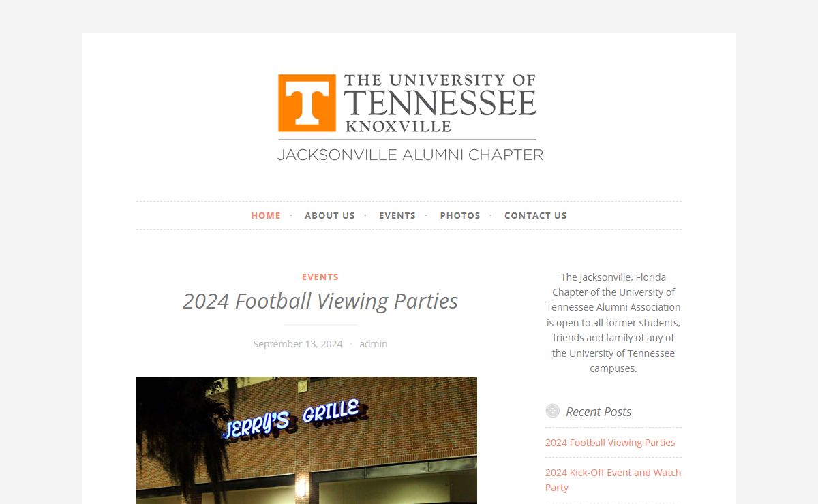Click the September 13, 2024 post date
The height and width of the screenshot is (504, 818).
pyautogui.click(x=298, y=344)
